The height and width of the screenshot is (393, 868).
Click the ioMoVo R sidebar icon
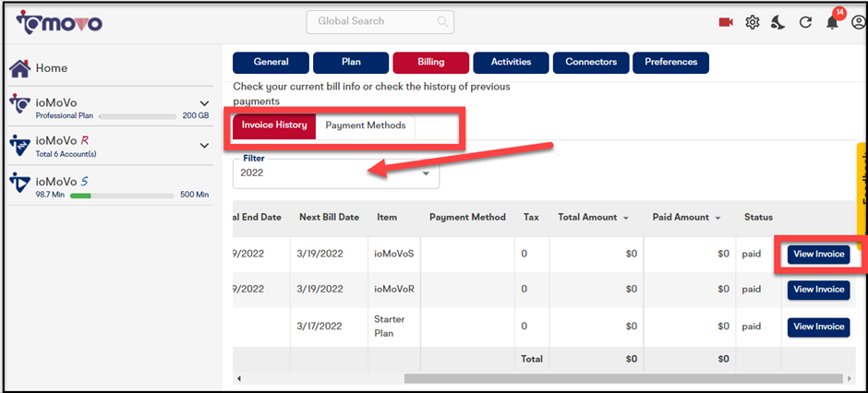20,147
